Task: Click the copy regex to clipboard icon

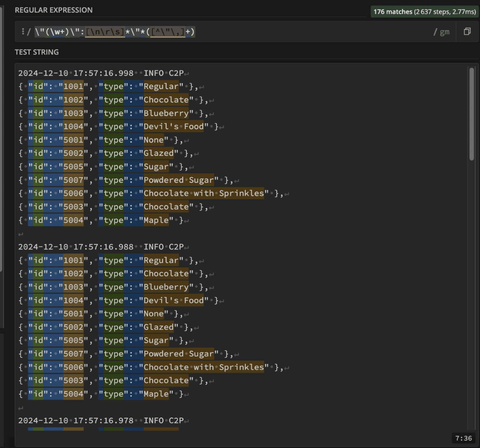Action: coord(467,31)
